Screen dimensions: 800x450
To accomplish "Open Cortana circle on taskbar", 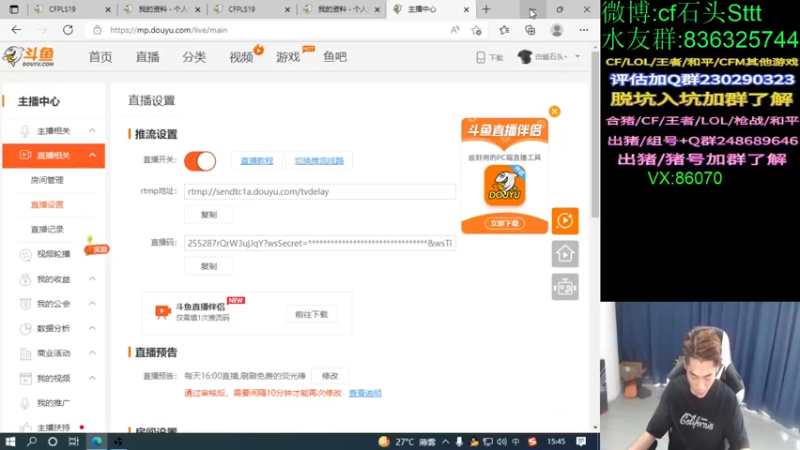I will click(x=53, y=441).
